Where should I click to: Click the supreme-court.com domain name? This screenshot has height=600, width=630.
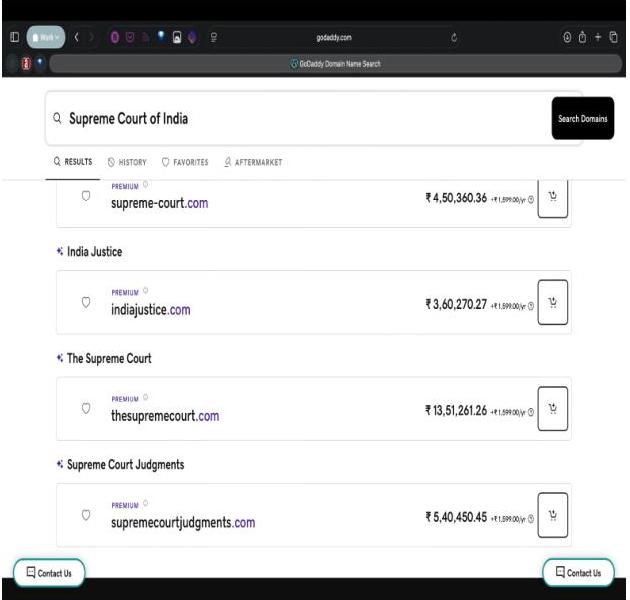160,203
